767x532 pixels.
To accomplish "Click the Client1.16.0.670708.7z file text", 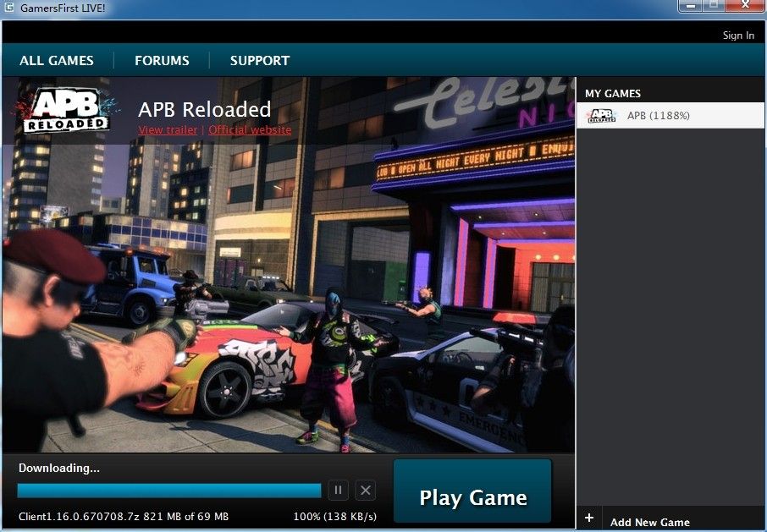I will click(124, 517).
